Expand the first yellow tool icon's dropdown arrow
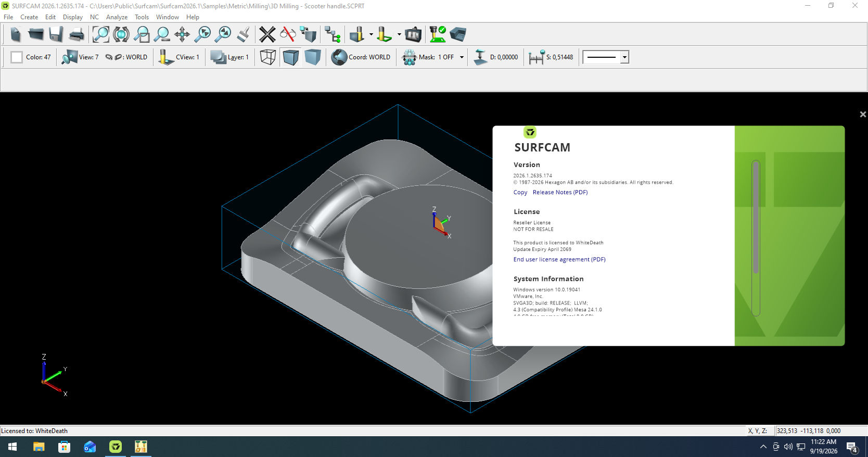Viewport: 868px width, 457px height. point(371,35)
